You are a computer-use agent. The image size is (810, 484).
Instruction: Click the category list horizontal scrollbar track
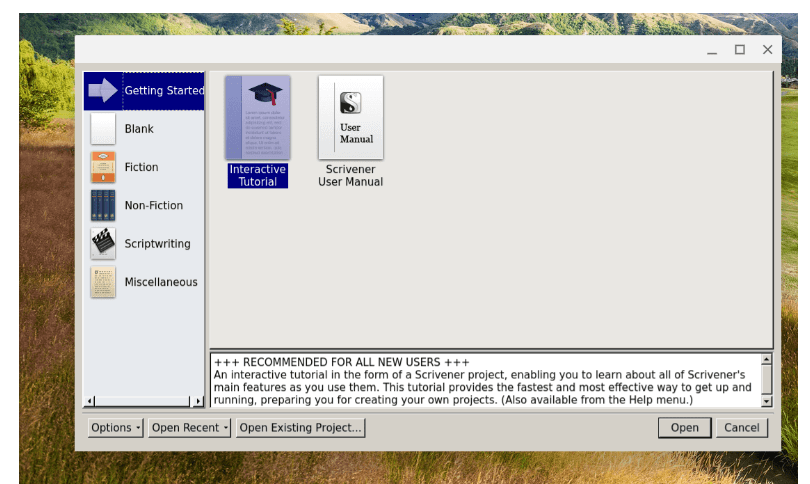[x=144, y=401]
